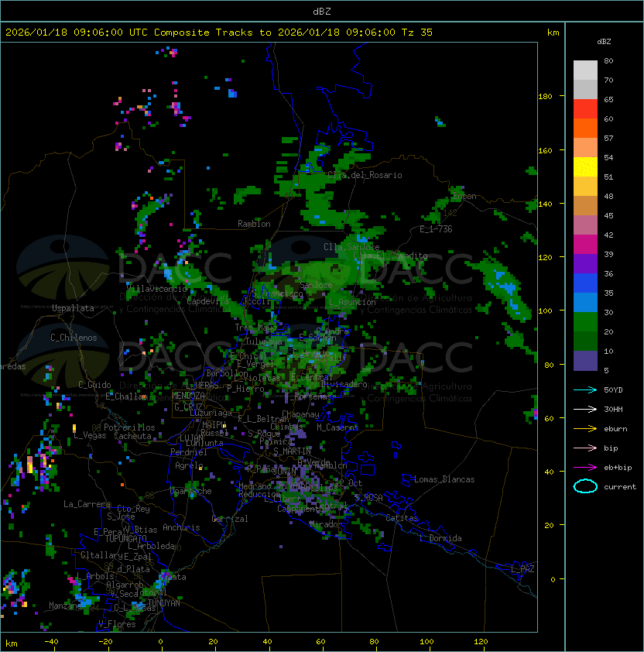Viewport: 644px width, 652px height.
Task: Click the '180' km vertical axis tick
Action: pyautogui.click(x=545, y=97)
